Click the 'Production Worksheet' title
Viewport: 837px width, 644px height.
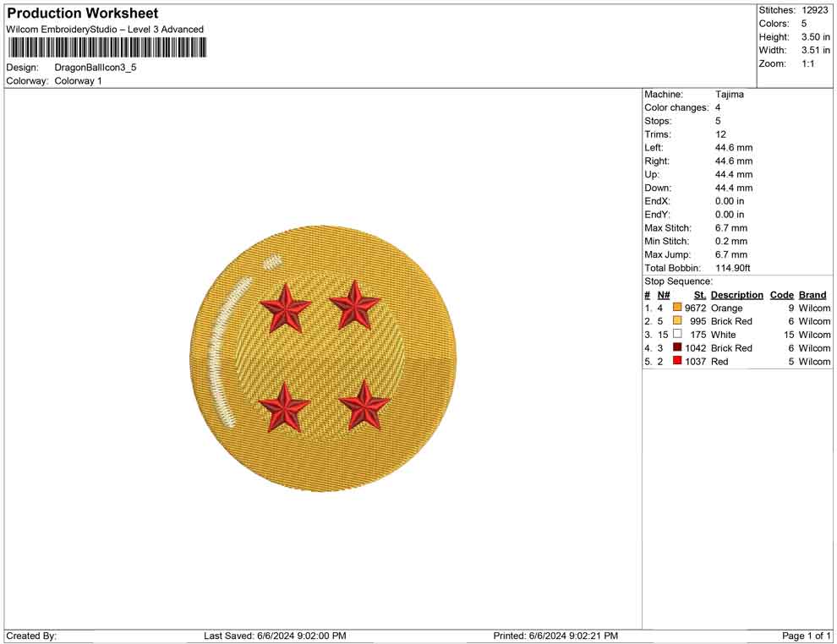(x=83, y=14)
